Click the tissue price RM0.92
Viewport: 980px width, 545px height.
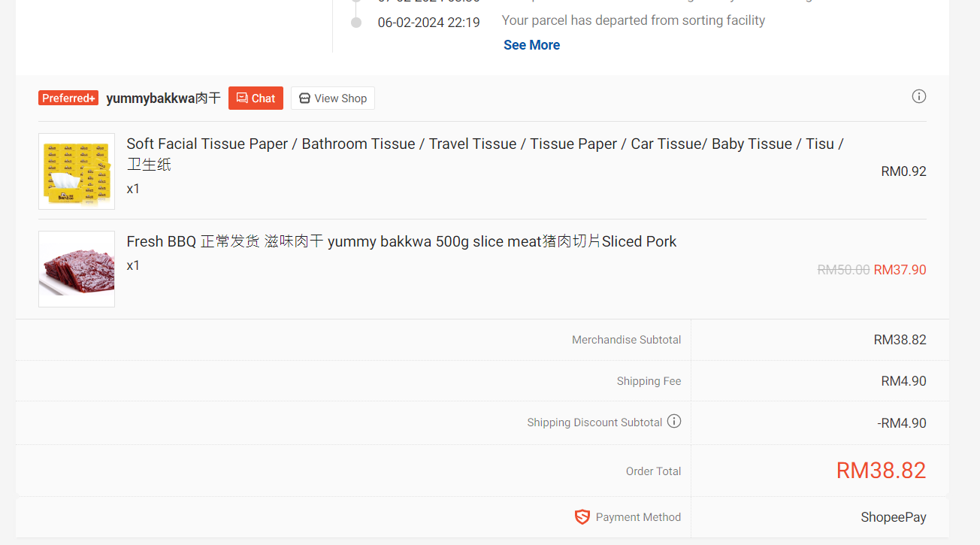pyautogui.click(x=903, y=171)
